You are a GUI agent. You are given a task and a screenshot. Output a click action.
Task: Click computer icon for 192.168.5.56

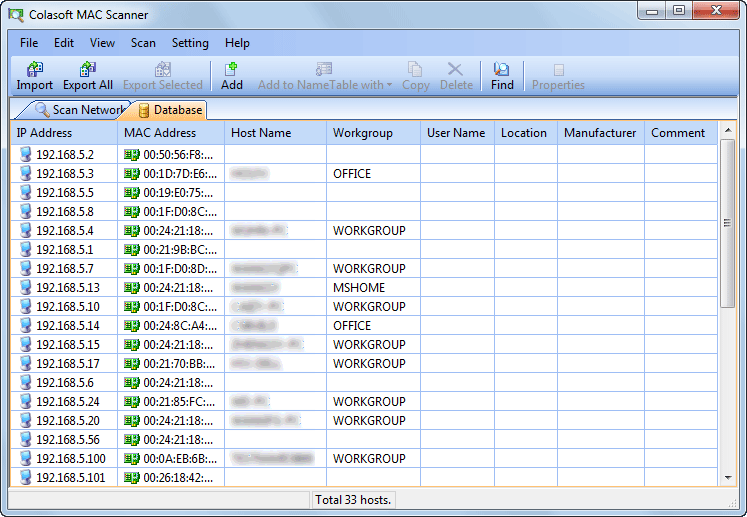[26, 439]
